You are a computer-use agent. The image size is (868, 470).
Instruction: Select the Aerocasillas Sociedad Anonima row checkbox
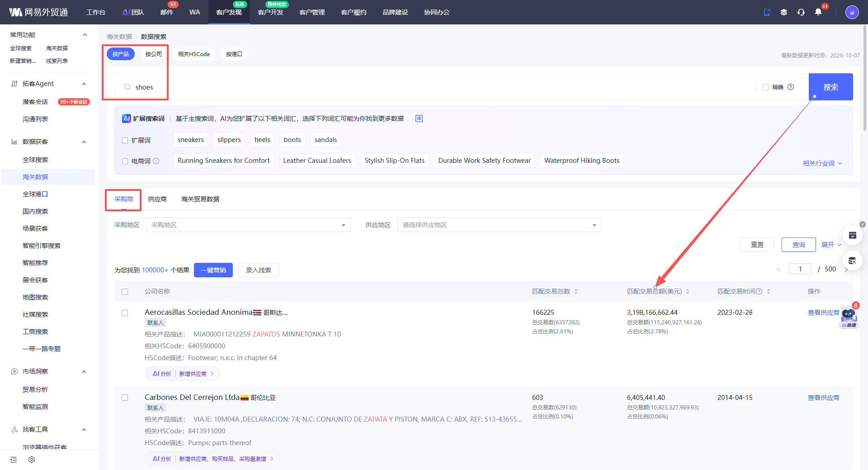click(125, 313)
